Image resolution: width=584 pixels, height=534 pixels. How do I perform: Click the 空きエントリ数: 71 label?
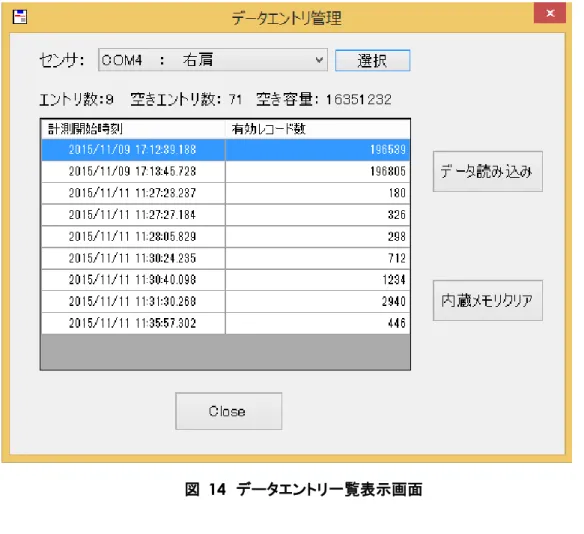[x=186, y=99]
